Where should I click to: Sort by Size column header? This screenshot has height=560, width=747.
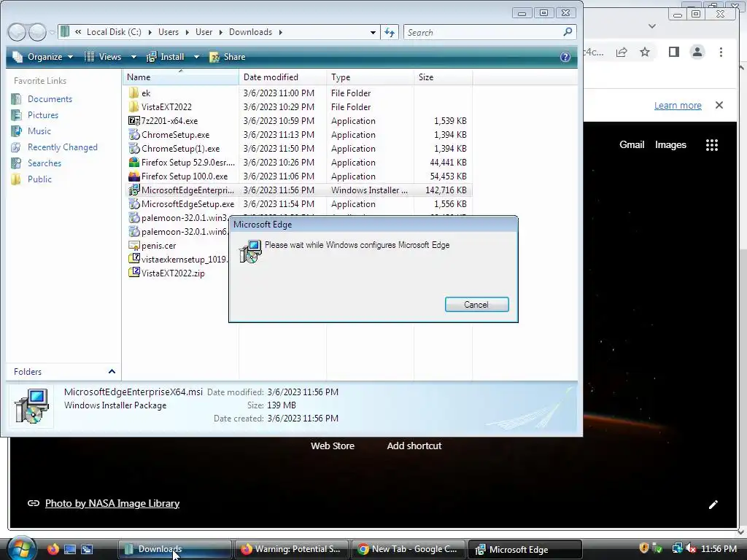pyautogui.click(x=443, y=77)
